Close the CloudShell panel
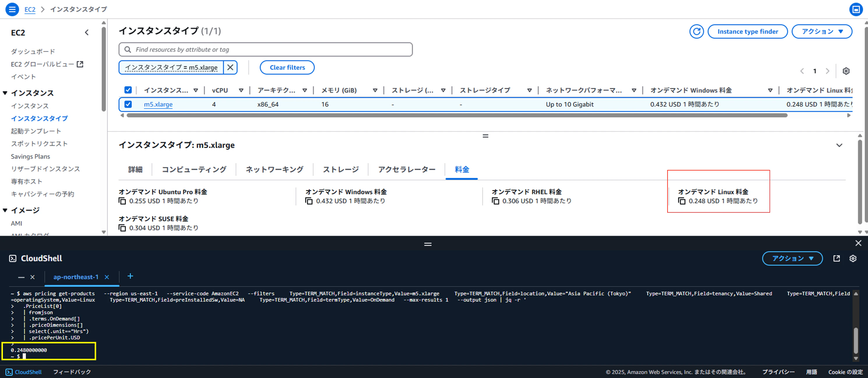This screenshot has height=378, width=868. pos(858,243)
